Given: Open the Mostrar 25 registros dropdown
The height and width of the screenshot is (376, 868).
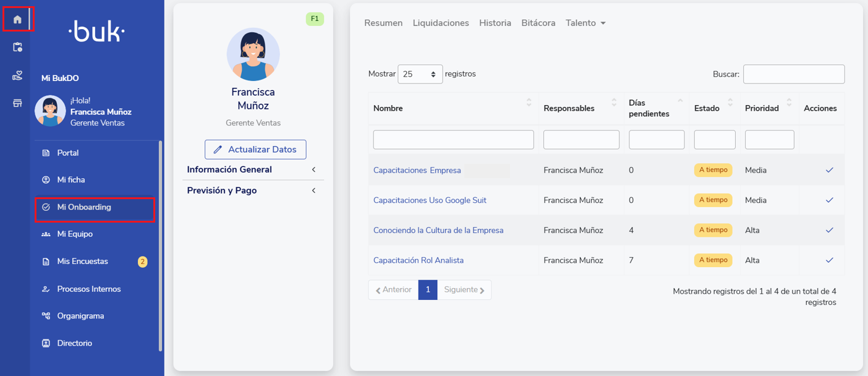Looking at the screenshot, I should click(420, 74).
